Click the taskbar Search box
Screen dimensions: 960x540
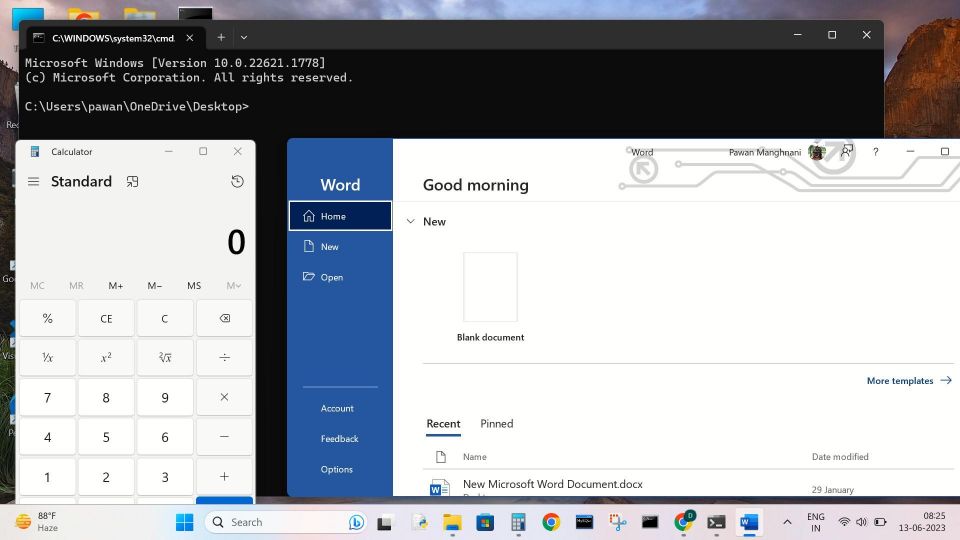point(285,522)
